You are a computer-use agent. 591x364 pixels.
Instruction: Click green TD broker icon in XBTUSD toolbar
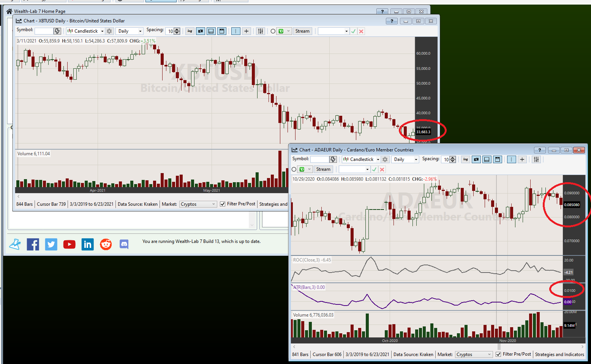click(281, 31)
